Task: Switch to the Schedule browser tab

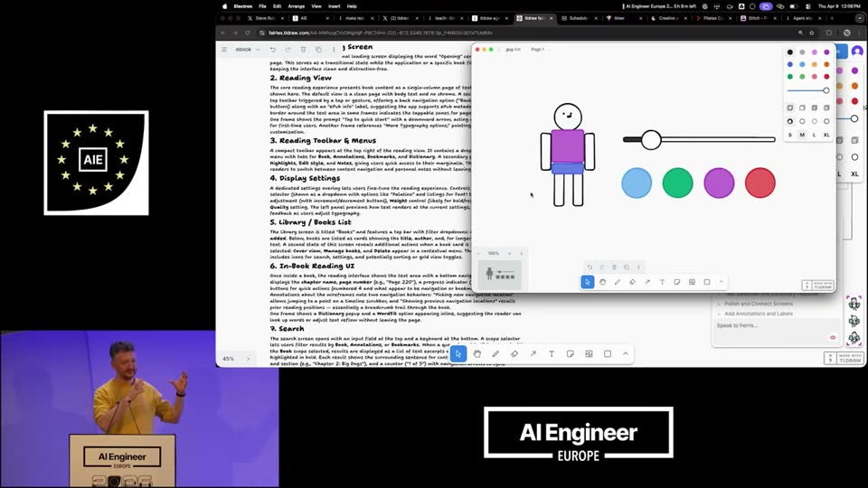Action: pyautogui.click(x=579, y=18)
